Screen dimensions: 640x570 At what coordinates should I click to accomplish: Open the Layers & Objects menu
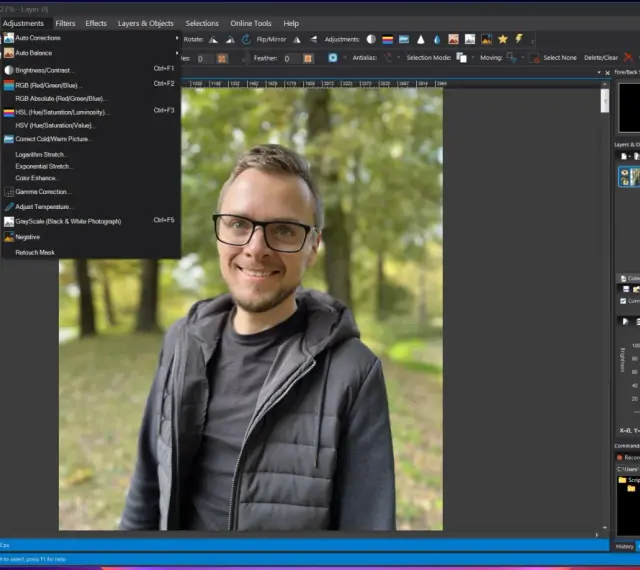point(146,23)
